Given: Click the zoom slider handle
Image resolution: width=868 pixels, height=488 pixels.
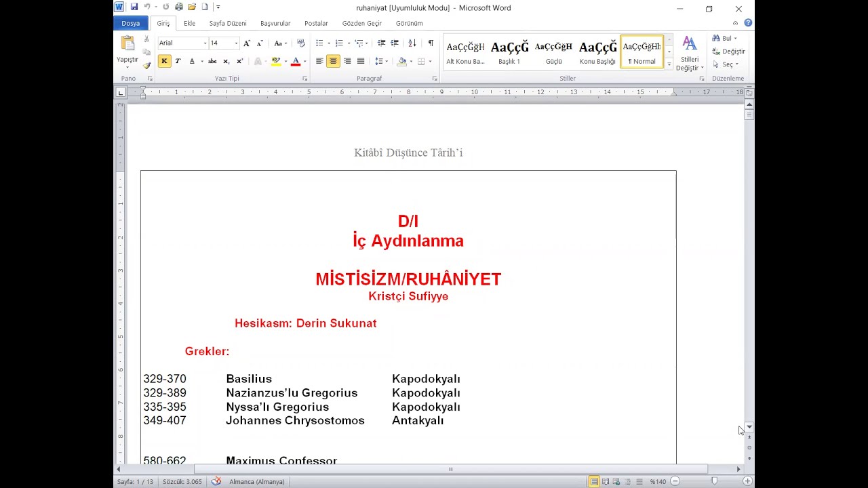Looking at the screenshot, I should (x=714, y=481).
